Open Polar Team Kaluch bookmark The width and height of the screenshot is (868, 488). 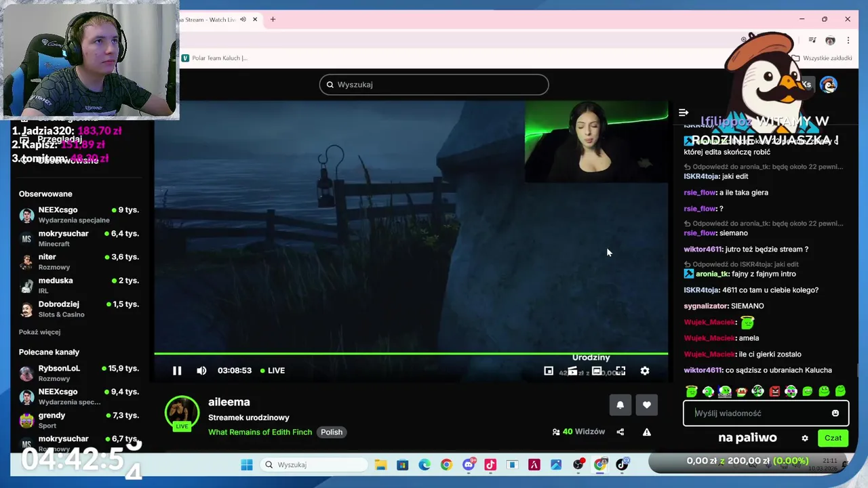(x=215, y=58)
